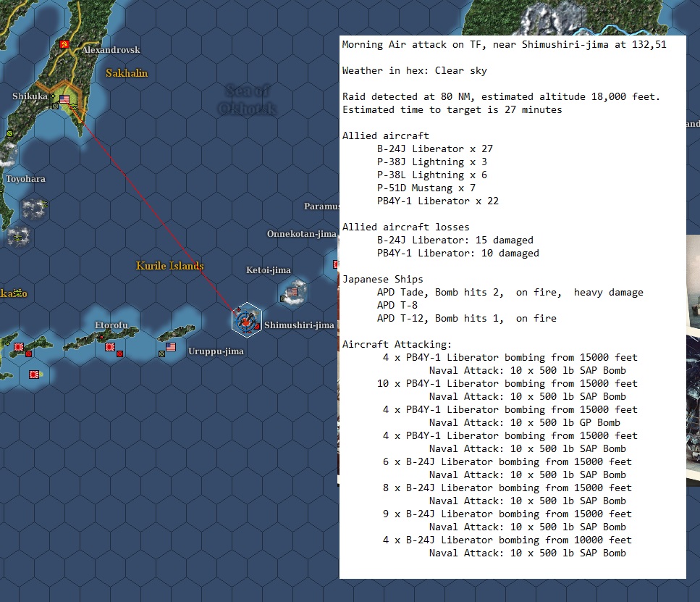The width and height of the screenshot is (700, 602).
Task: Select the crossed-box ground unit icon at Shikuka
Action: [55, 106]
